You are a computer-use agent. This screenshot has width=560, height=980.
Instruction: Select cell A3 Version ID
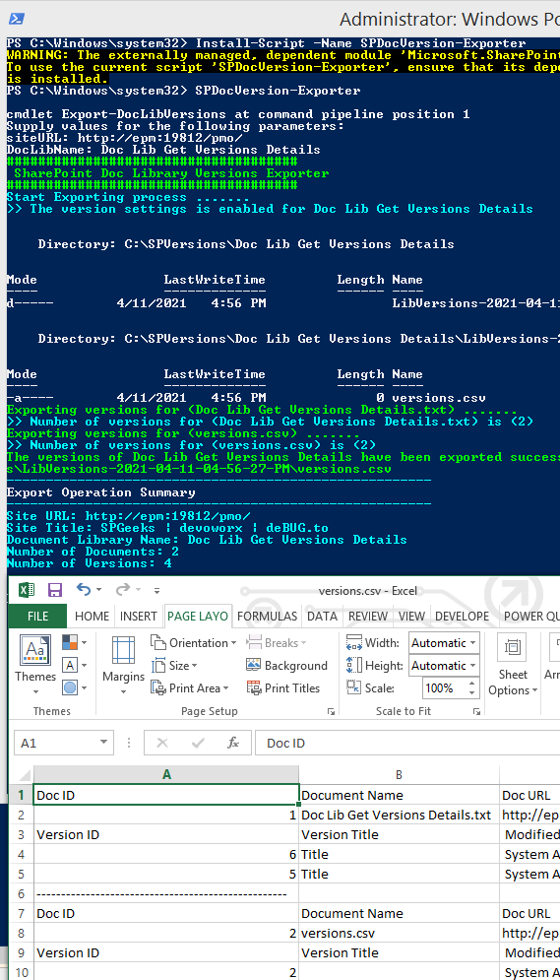point(166,834)
